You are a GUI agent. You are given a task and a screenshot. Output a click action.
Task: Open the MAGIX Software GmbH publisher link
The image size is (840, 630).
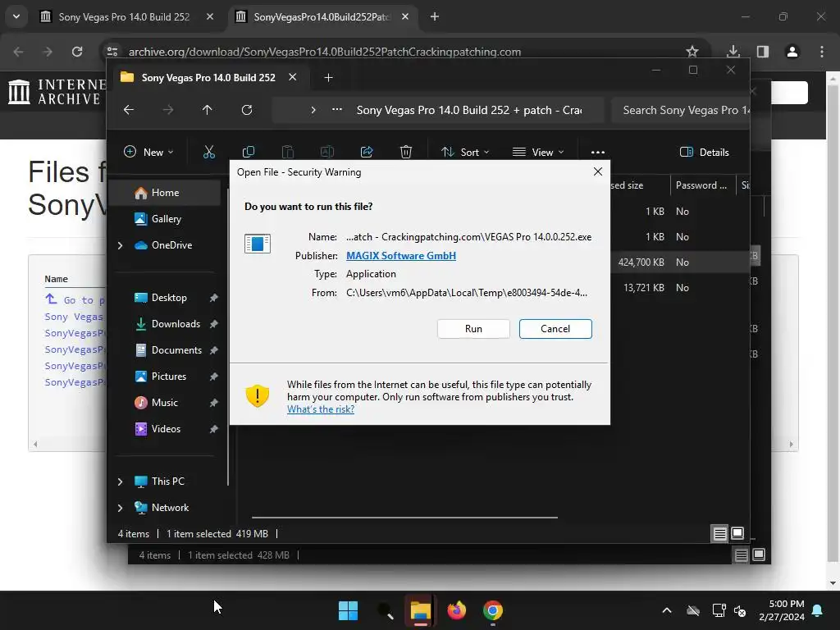[x=400, y=256]
